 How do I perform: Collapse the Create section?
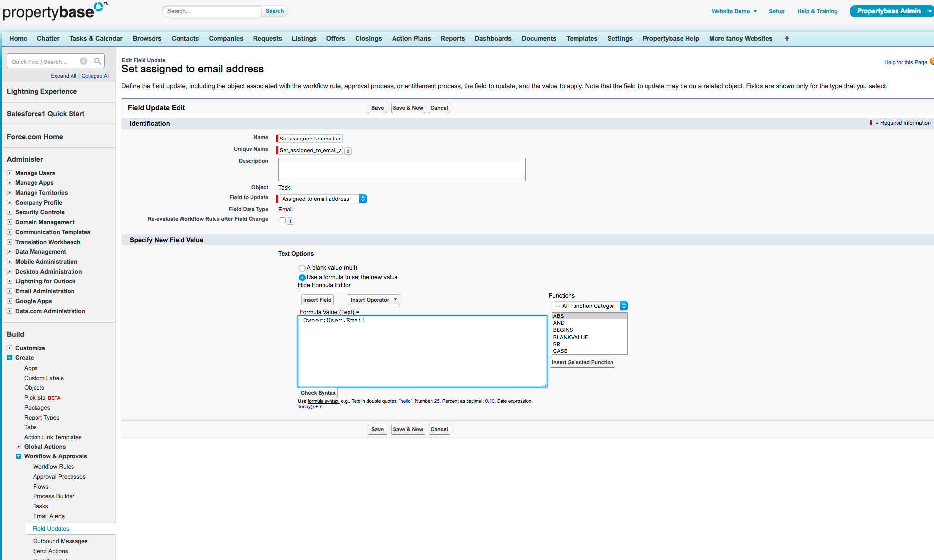coord(9,358)
